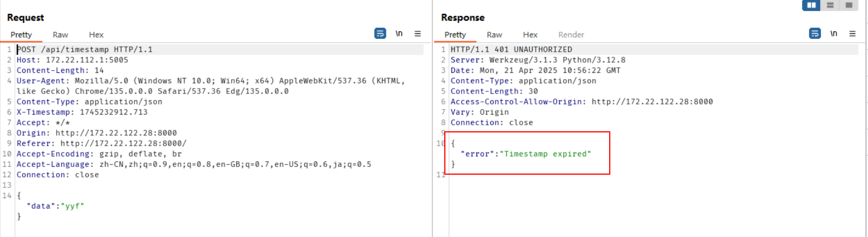Viewport: 868px width, 237px height.
Task: Click the "Timestamp expired" error value
Action: point(545,154)
